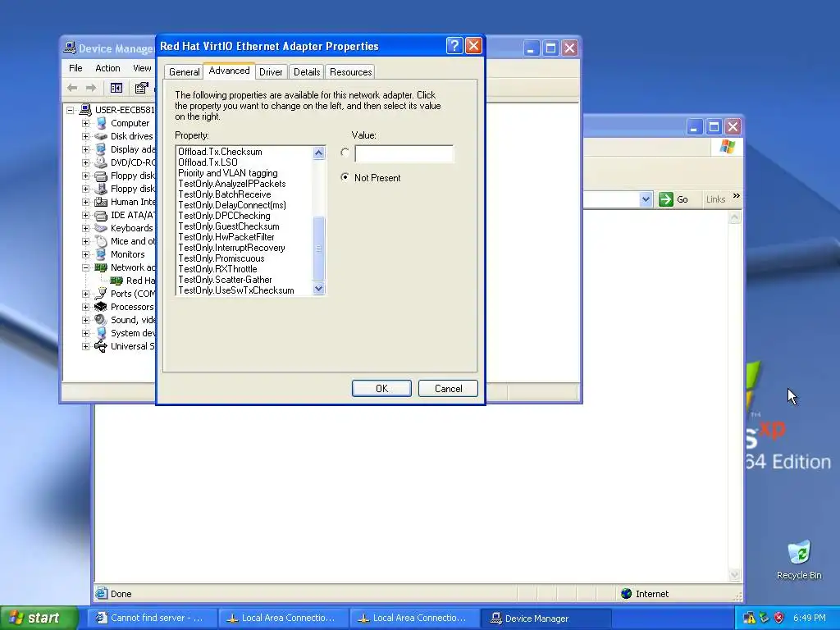Select the Value radio button
The image size is (840, 630).
345,153
